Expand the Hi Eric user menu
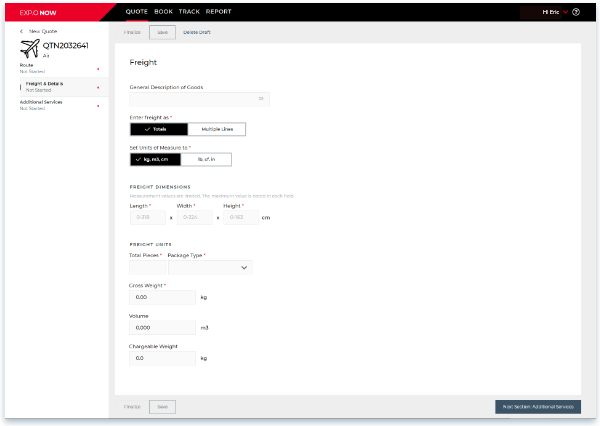 coord(554,12)
